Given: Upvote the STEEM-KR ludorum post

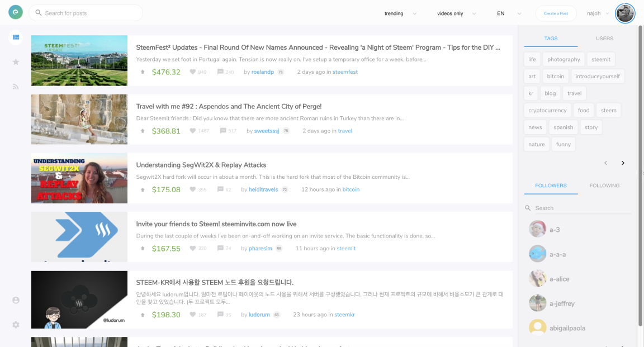Looking at the screenshot, I should (143, 315).
